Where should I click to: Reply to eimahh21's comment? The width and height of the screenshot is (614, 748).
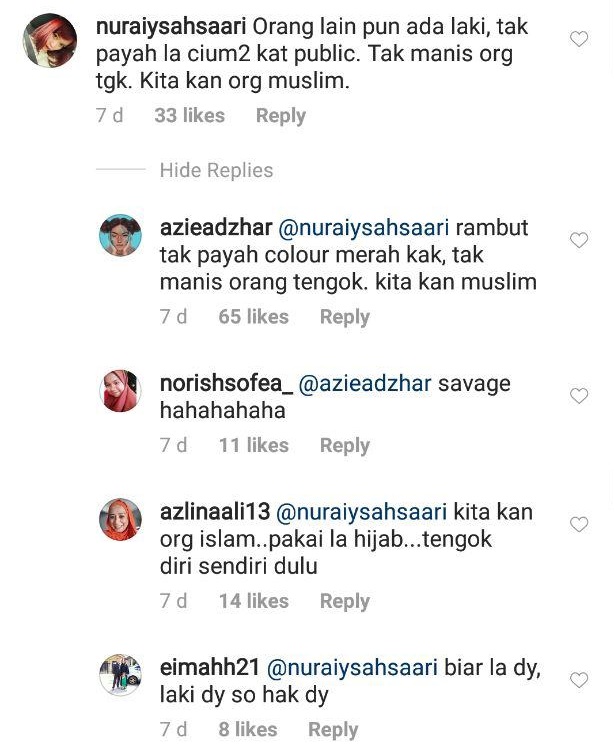pyautogui.click(x=333, y=730)
